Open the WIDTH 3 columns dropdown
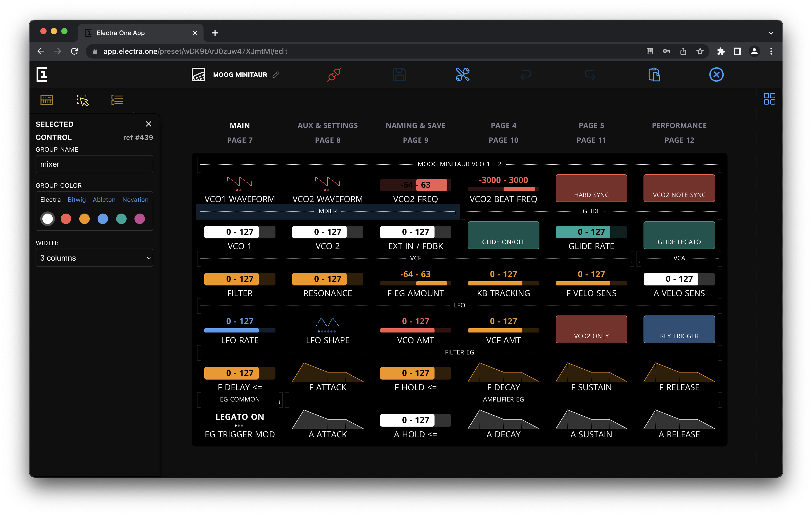The image size is (812, 516). coord(94,258)
